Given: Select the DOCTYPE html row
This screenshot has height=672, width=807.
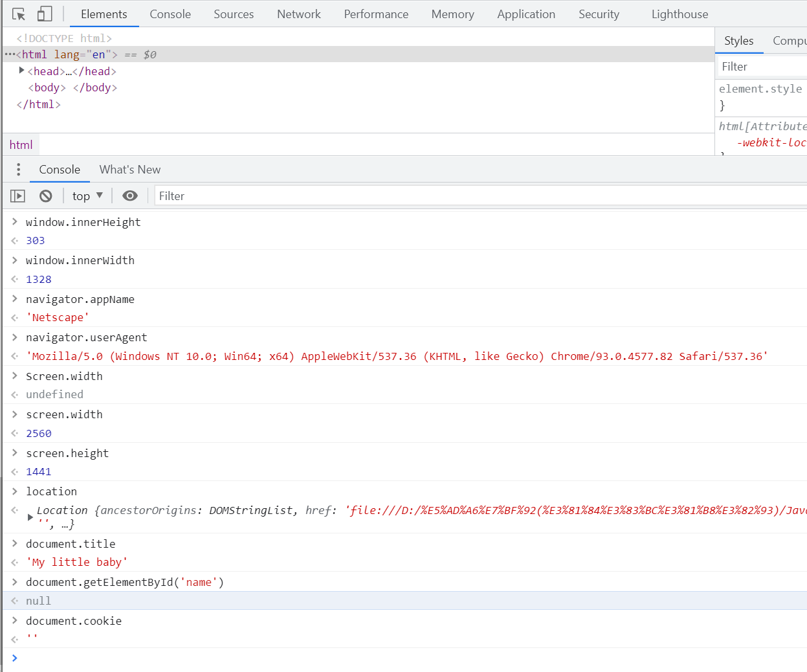Looking at the screenshot, I should (359, 38).
